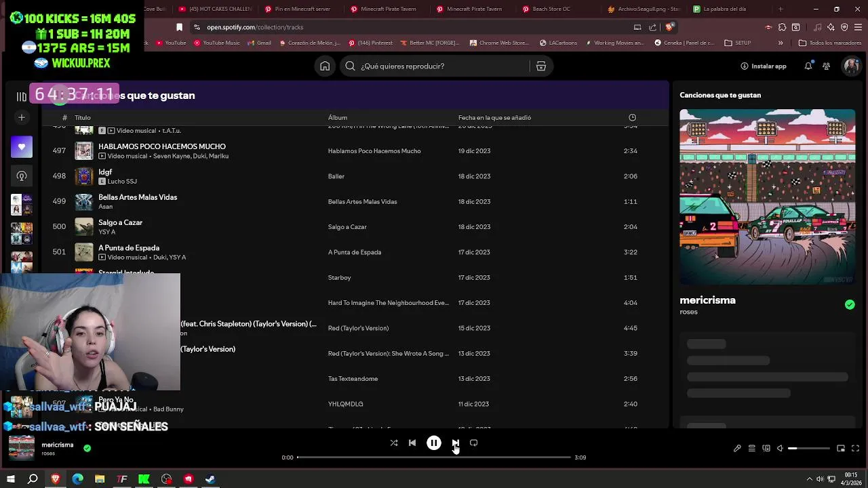Open the Friend Activity icon
868x488 pixels.
pos(826,66)
